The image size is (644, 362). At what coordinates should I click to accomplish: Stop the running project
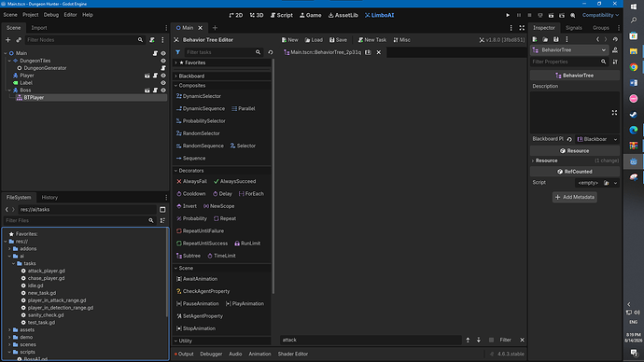529,15
